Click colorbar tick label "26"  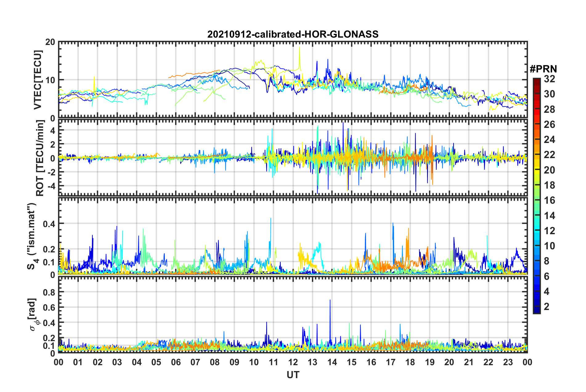[549, 125]
